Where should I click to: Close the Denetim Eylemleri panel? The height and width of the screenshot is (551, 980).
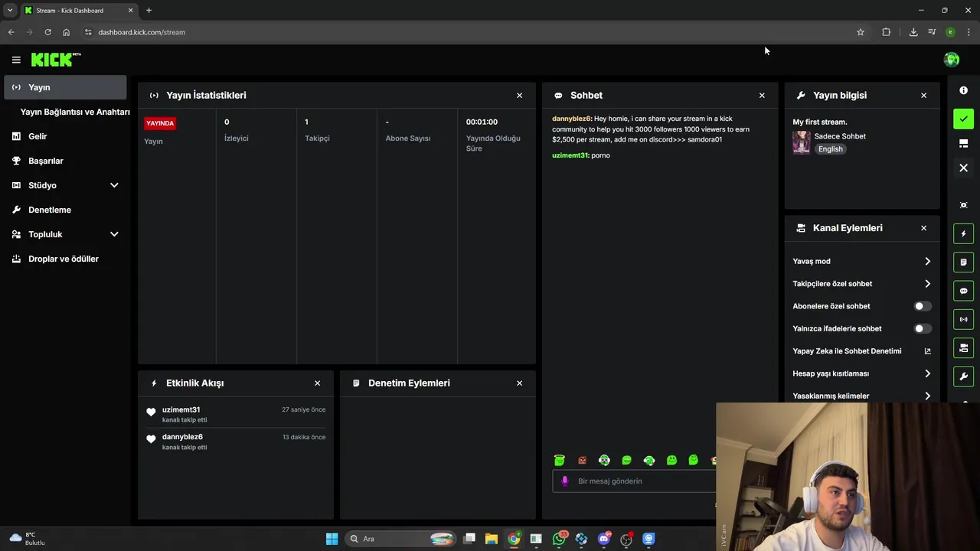pyautogui.click(x=519, y=383)
